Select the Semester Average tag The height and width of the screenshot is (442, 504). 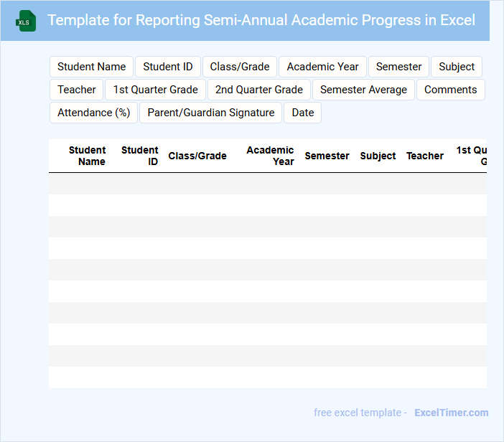[x=363, y=90]
